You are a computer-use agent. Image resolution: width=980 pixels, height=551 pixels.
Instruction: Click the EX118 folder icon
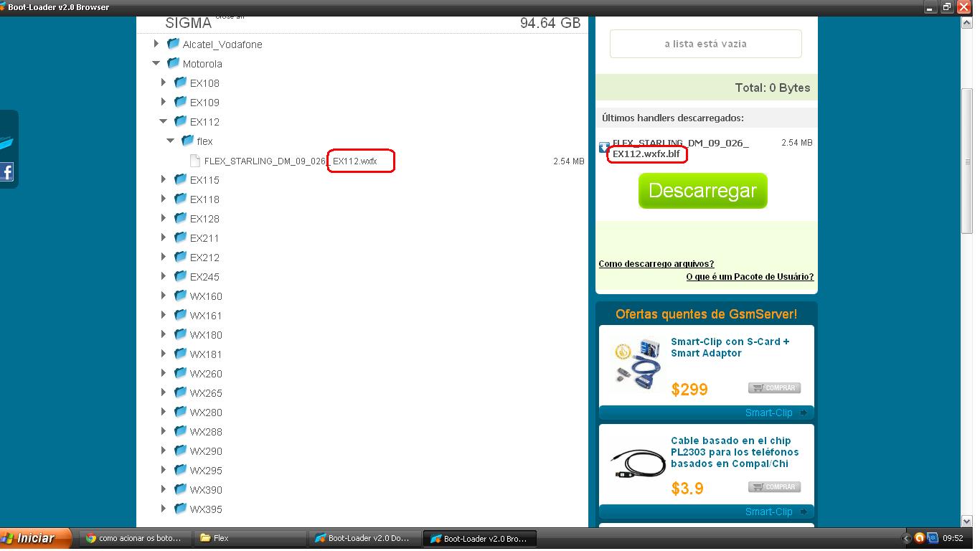[181, 199]
